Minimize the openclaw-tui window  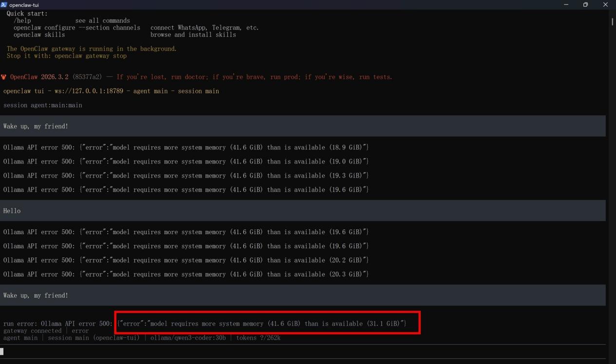click(566, 4)
